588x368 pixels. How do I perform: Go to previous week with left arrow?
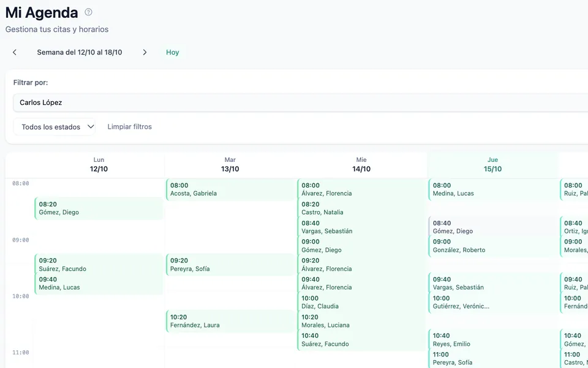tap(15, 52)
